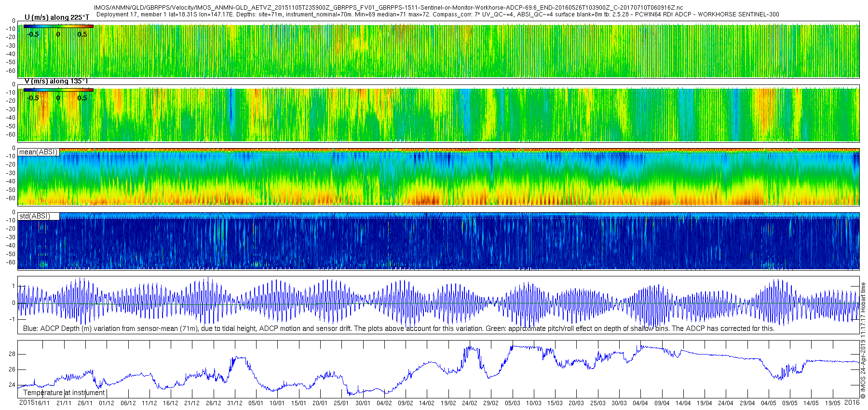
Task: Select the 04/04 date tick label
Action: click(640, 403)
